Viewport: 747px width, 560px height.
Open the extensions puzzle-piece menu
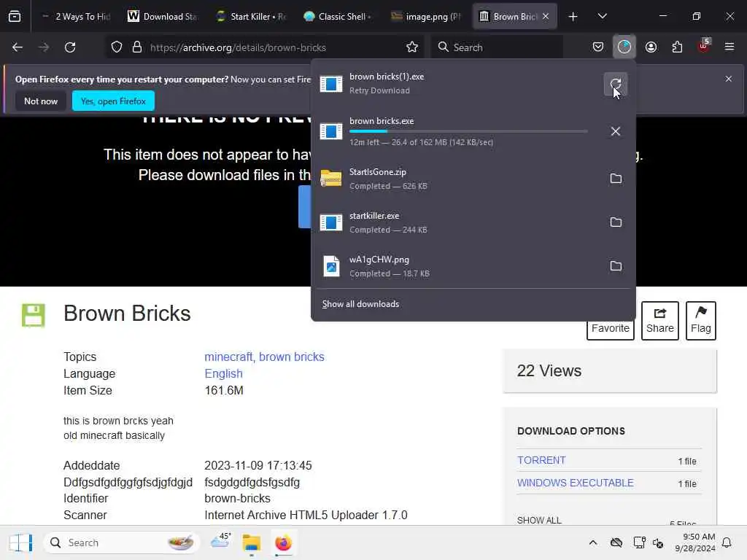677,47
